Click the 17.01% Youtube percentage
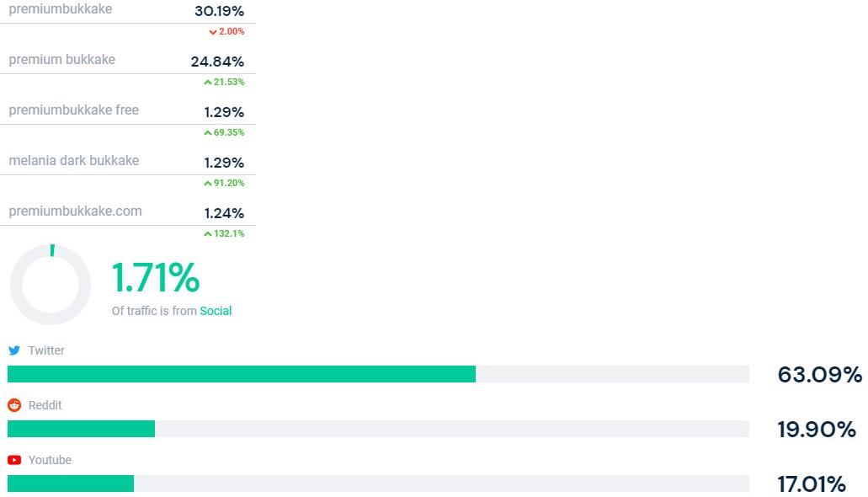Viewport: 868px width, 497px height. click(812, 484)
